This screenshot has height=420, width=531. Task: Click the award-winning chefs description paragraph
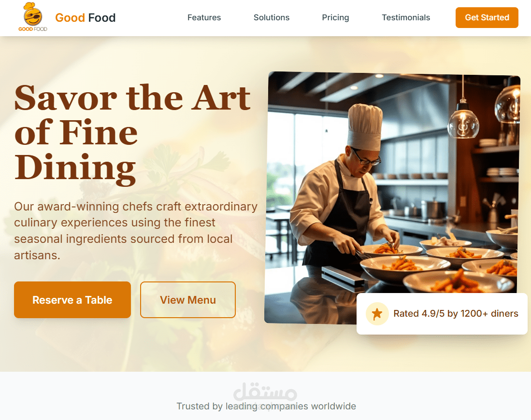(136, 231)
